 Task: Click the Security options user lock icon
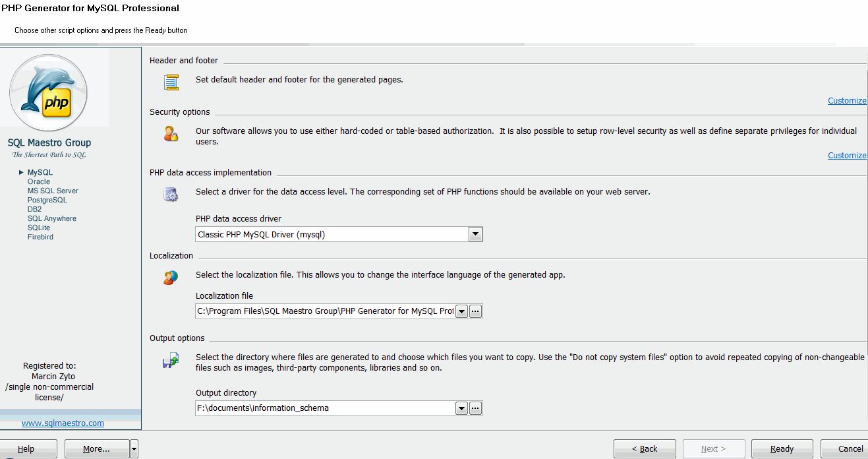(x=171, y=135)
